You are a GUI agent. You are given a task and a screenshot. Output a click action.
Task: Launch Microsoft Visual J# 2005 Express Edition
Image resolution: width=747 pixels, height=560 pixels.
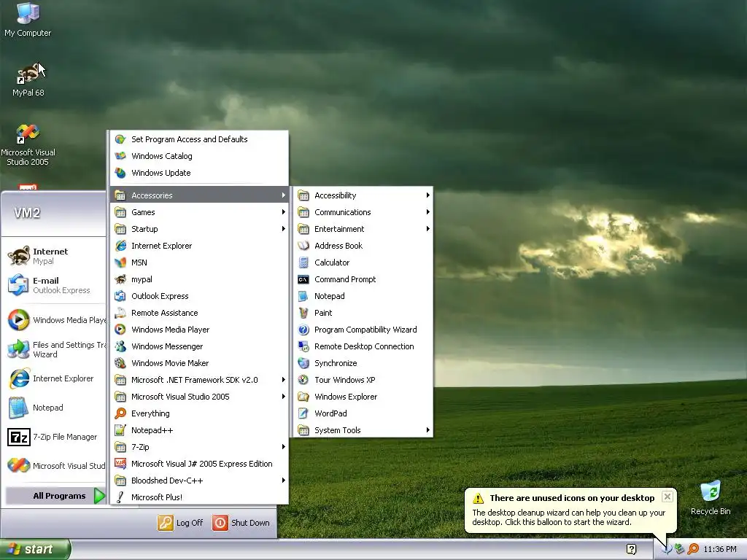point(199,463)
